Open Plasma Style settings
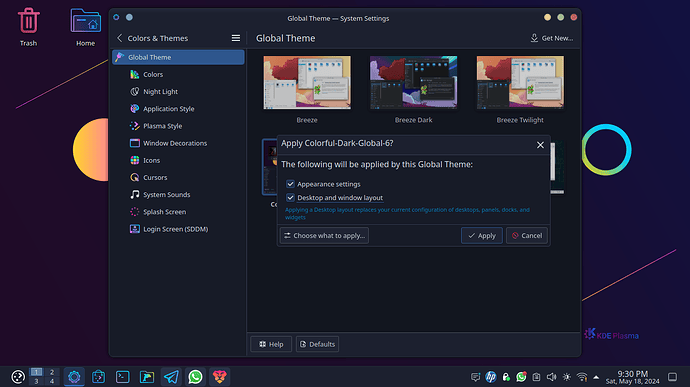Image resolution: width=690 pixels, height=387 pixels. [x=178, y=126]
